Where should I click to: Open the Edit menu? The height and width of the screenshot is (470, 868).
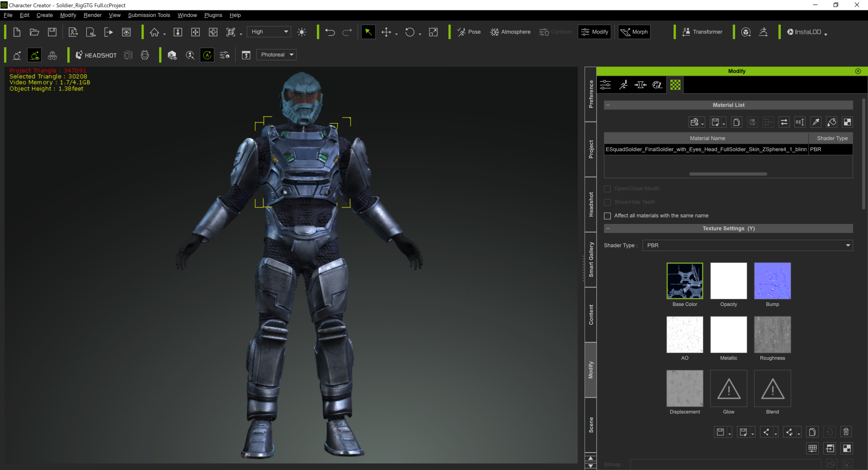(25, 15)
